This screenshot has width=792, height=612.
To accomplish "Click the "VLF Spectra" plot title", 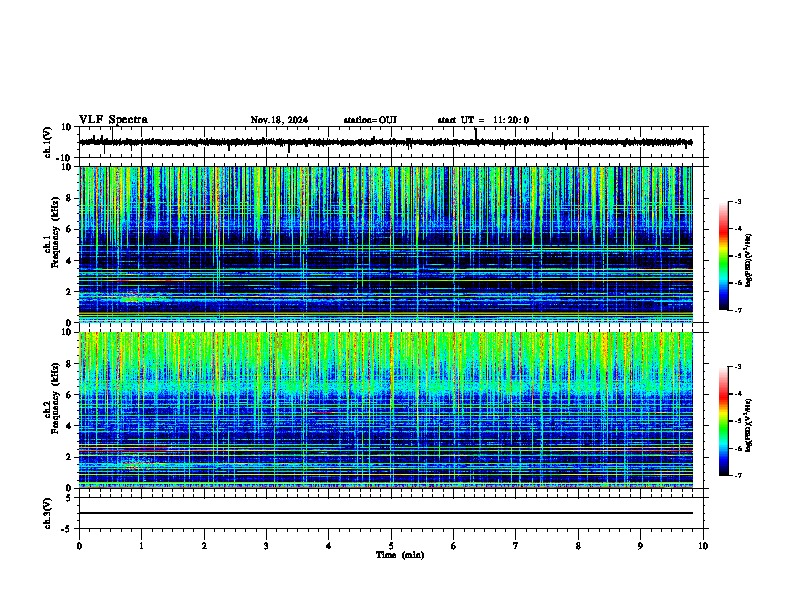I will [x=113, y=120].
